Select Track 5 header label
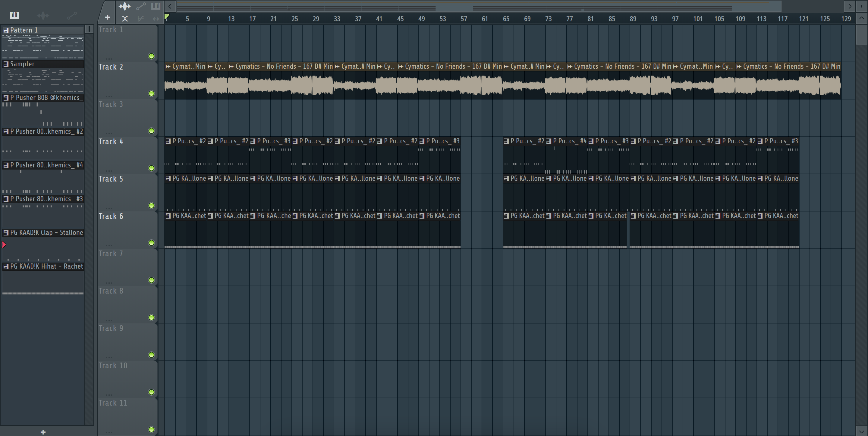Image resolution: width=868 pixels, height=436 pixels. (x=111, y=179)
